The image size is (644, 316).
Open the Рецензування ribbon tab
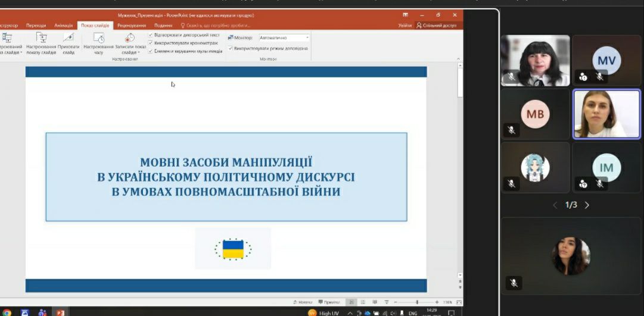click(132, 26)
